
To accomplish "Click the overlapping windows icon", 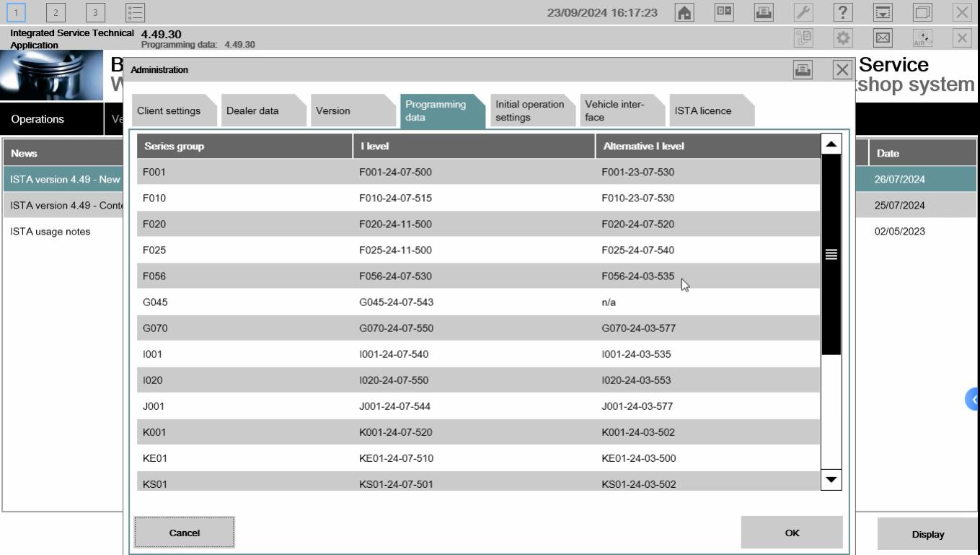I will [x=922, y=12].
